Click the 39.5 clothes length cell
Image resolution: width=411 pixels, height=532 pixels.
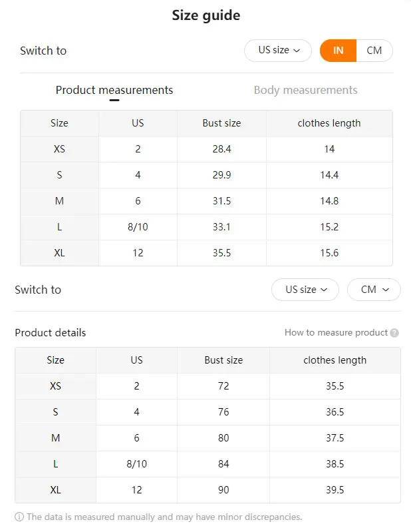point(335,490)
